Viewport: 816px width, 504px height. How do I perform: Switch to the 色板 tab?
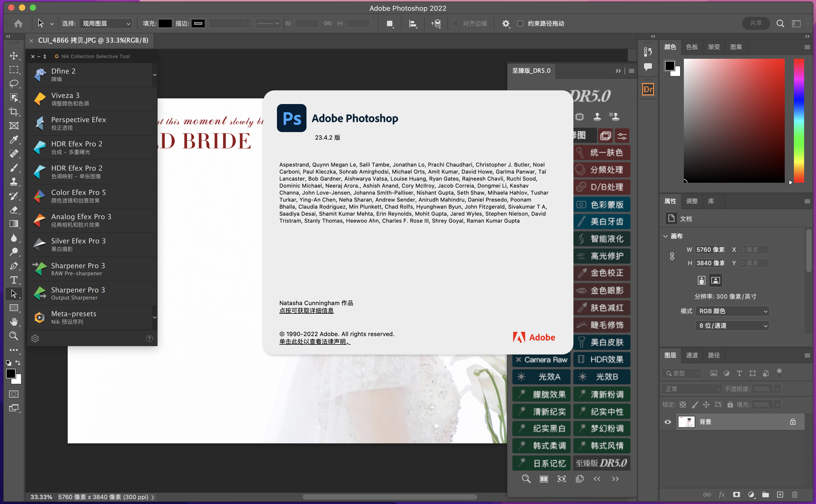point(692,47)
